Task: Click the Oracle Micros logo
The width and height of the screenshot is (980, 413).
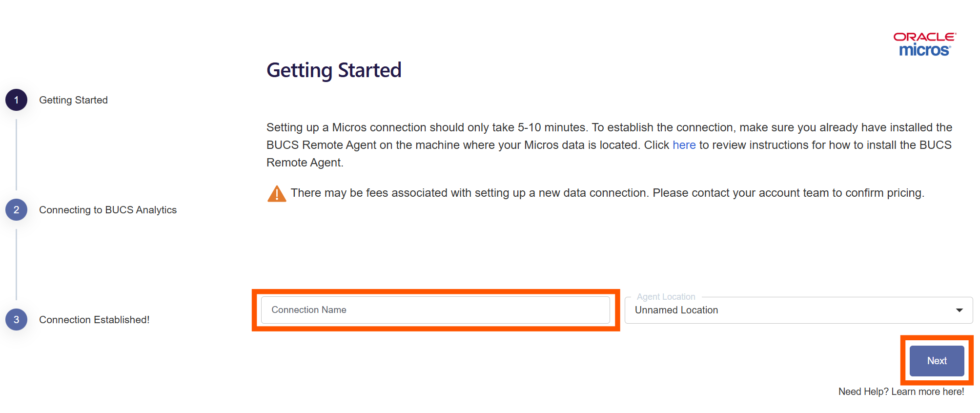Action: pyautogui.click(x=925, y=44)
